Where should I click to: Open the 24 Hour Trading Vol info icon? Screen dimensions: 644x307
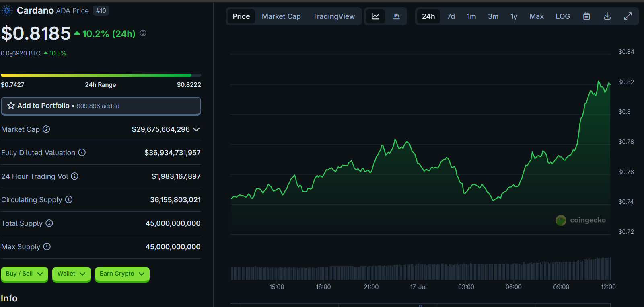[74, 176]
